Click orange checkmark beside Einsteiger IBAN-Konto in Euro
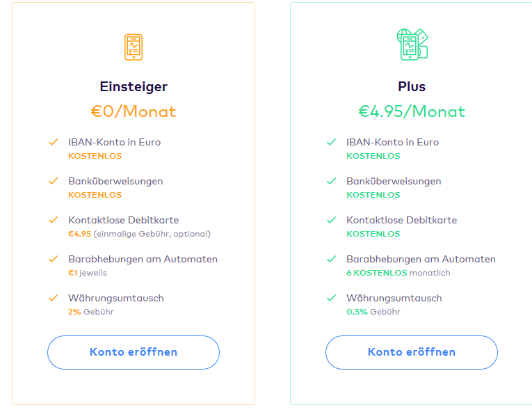 (x=53, y=142)
